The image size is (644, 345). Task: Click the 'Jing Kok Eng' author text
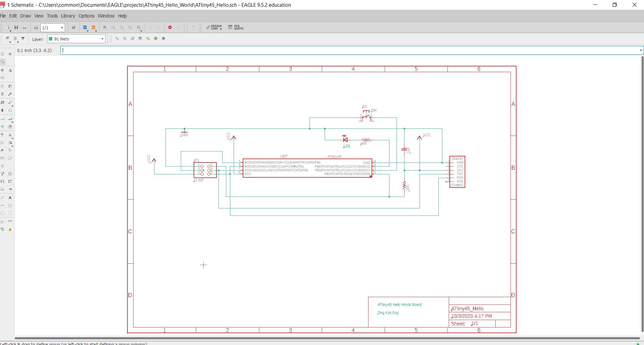click(x=388, y=313)
